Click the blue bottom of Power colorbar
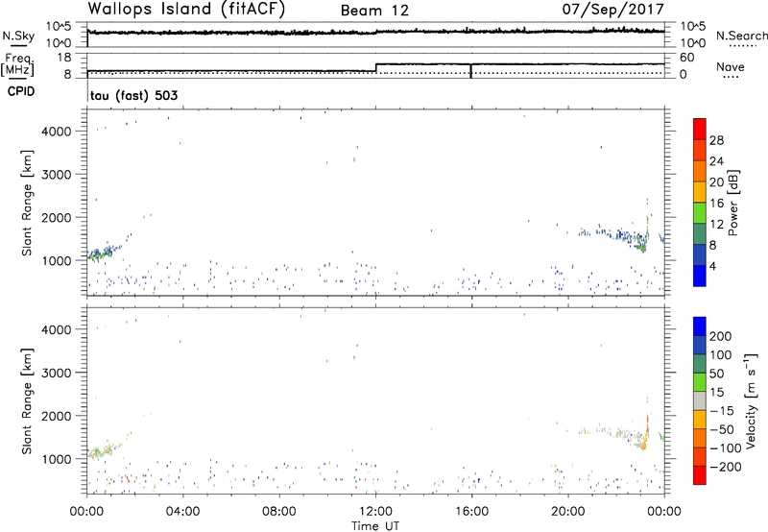 coord(700,276)
